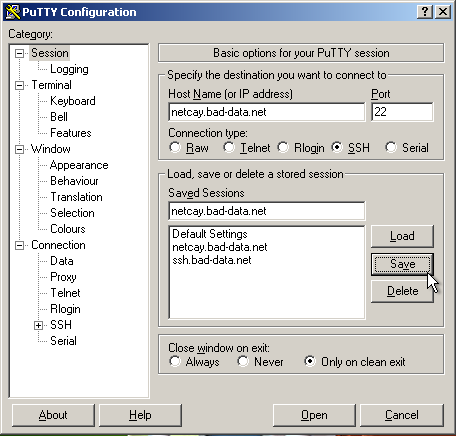The width and height of the screenshot is (456, 436).
Task: Collapse the Terminal tree node
Action: tap(20, 85)
